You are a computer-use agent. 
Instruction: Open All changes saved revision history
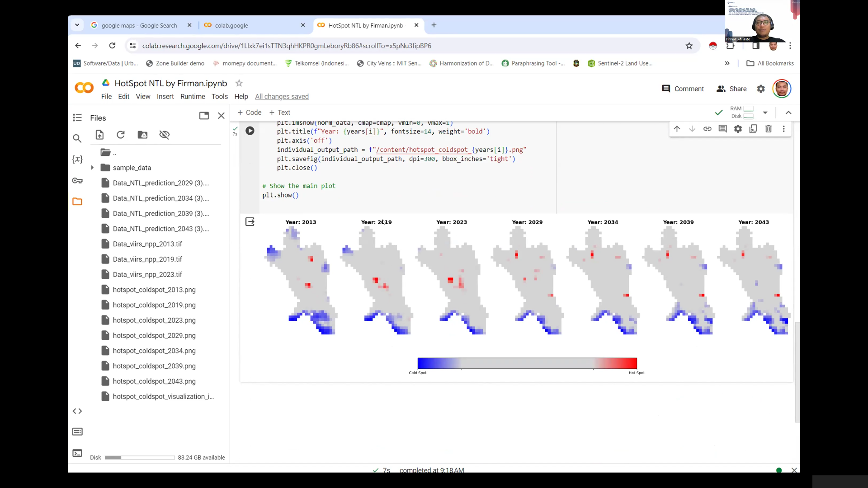(282, 96)
